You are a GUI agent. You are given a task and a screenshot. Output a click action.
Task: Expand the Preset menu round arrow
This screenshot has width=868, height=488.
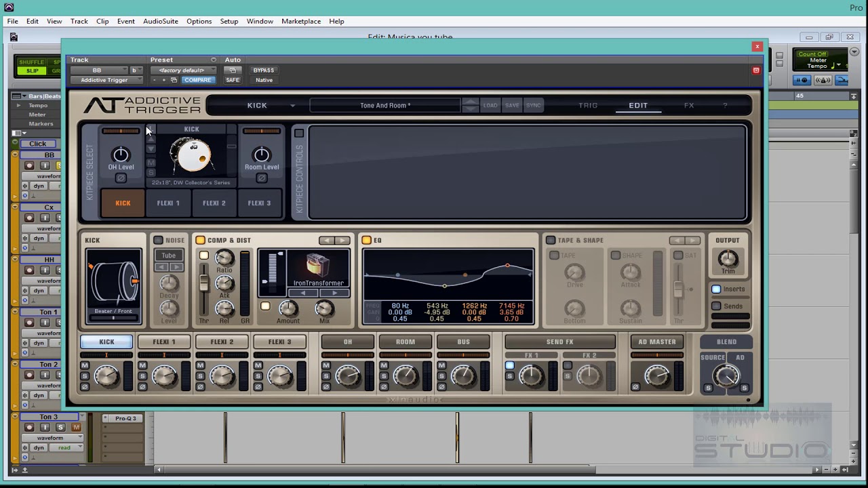[214, 60]
